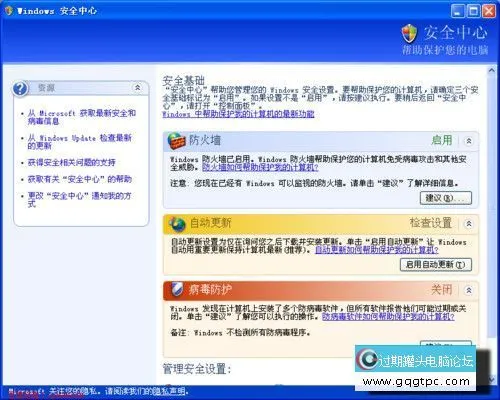Collapse the 病毒防护 section chevron
The image size is (500, 400).
click(469, 290)
